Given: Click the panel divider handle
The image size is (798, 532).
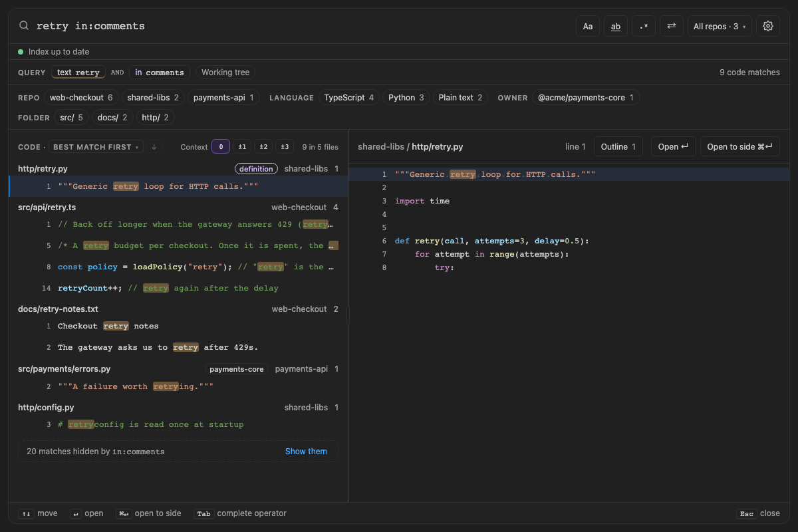Looking at the screenshot, I should coord(348,315).
